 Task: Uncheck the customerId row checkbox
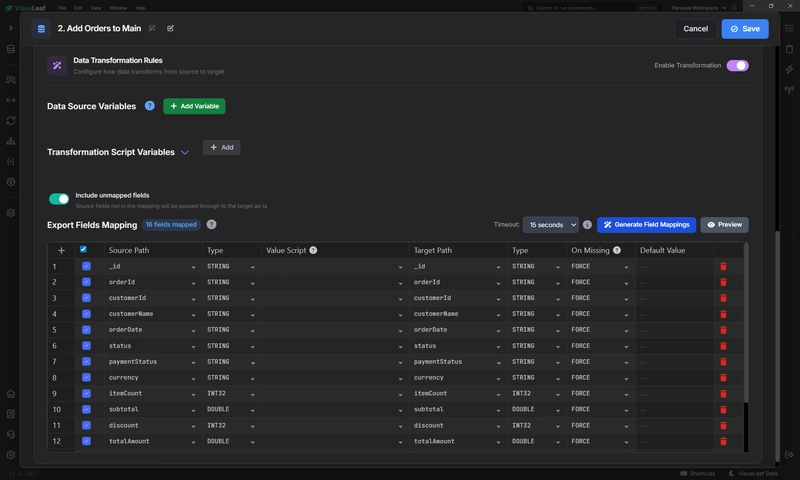click(86, 298)
